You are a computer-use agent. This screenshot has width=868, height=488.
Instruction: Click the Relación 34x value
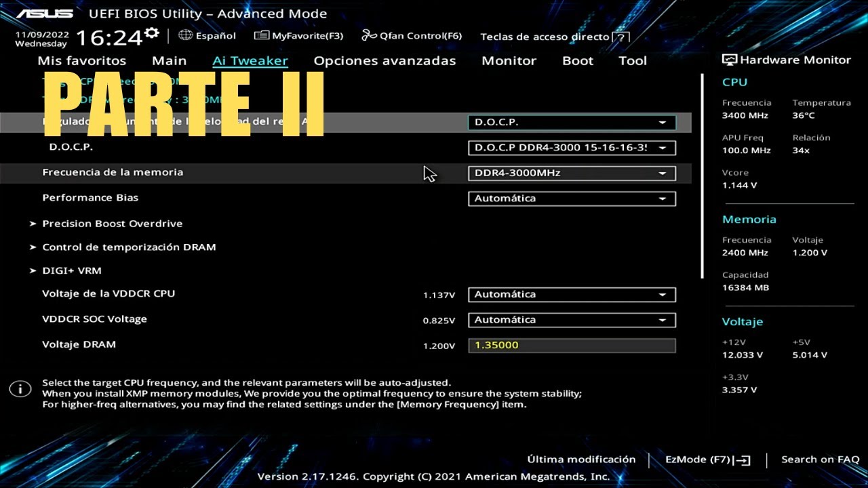pyautogui.click(x=801, y=150)
